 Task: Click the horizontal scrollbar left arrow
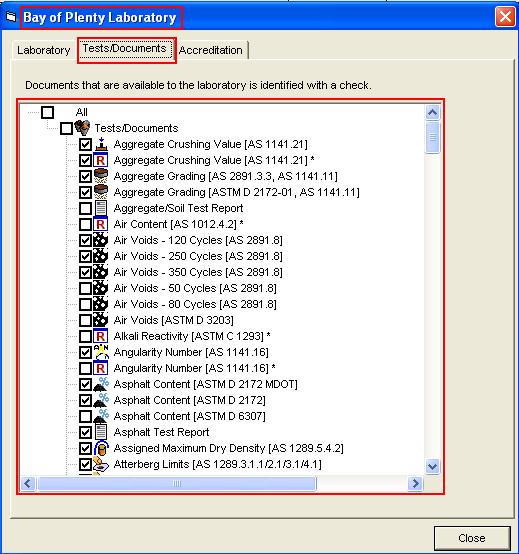coord(28,483)
